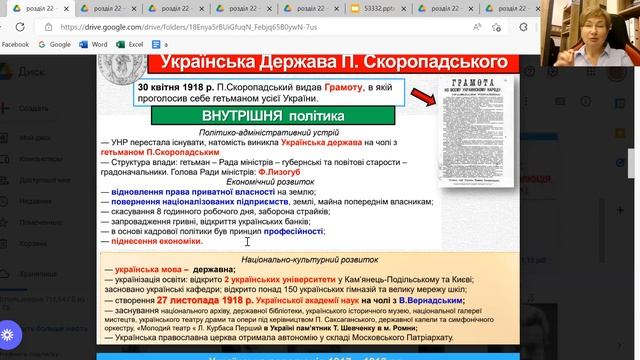
Task: Open the read aloud icon in the address bar
Action: click(477, 27)
